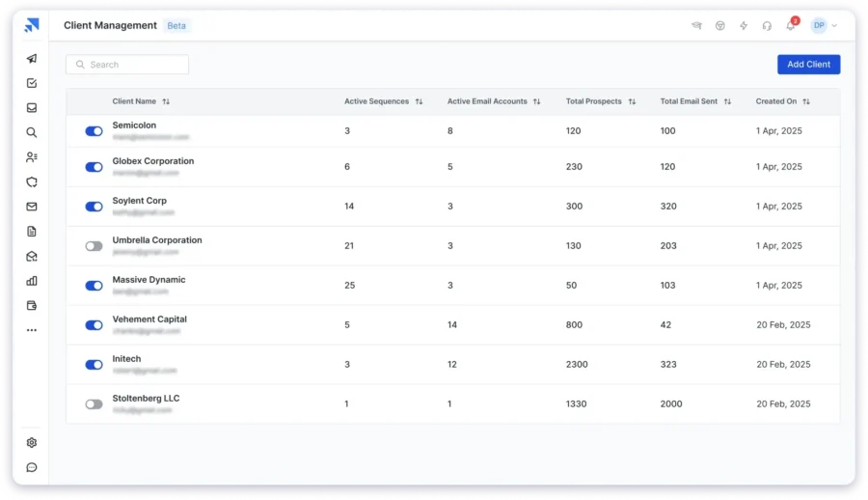Click the notification bell icon
This screenshot has width=868, height=500.
click(x=791, y=26)
